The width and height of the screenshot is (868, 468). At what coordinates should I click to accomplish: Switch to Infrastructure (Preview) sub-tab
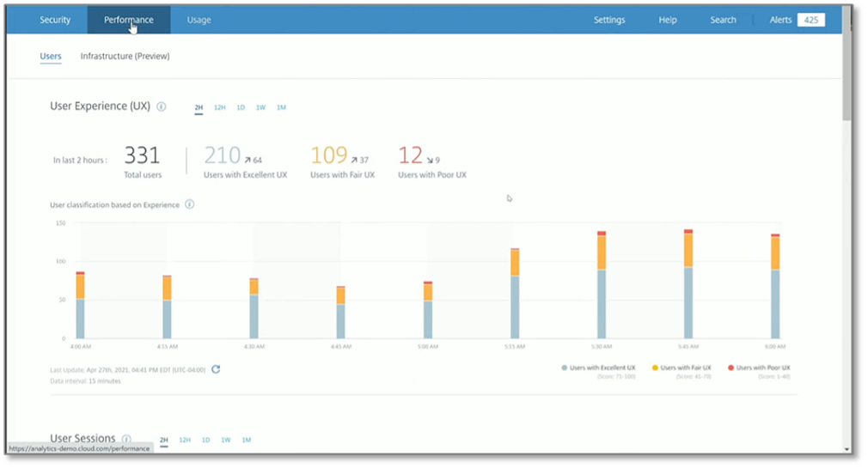coord(125,57)
